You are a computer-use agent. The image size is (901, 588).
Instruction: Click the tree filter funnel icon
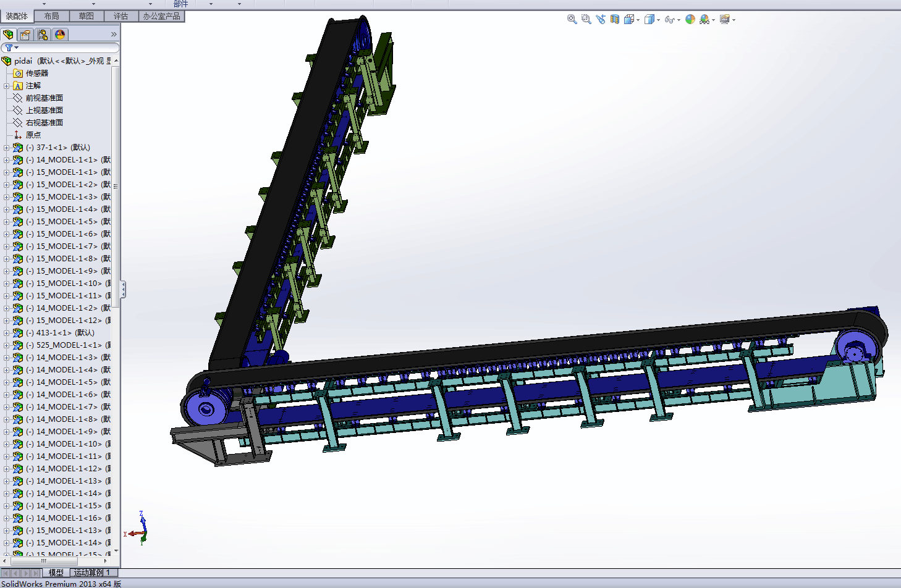click(x=10, y=48)
